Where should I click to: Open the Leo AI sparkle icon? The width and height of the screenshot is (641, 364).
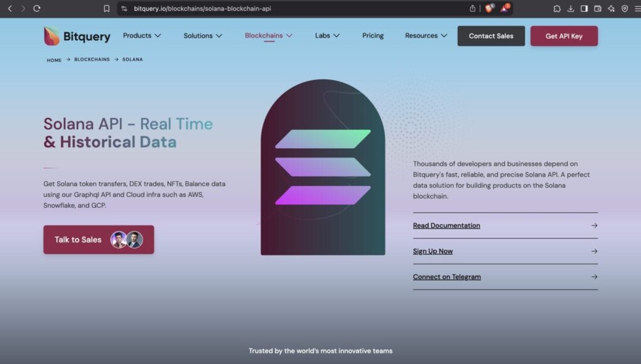(611, 9)
